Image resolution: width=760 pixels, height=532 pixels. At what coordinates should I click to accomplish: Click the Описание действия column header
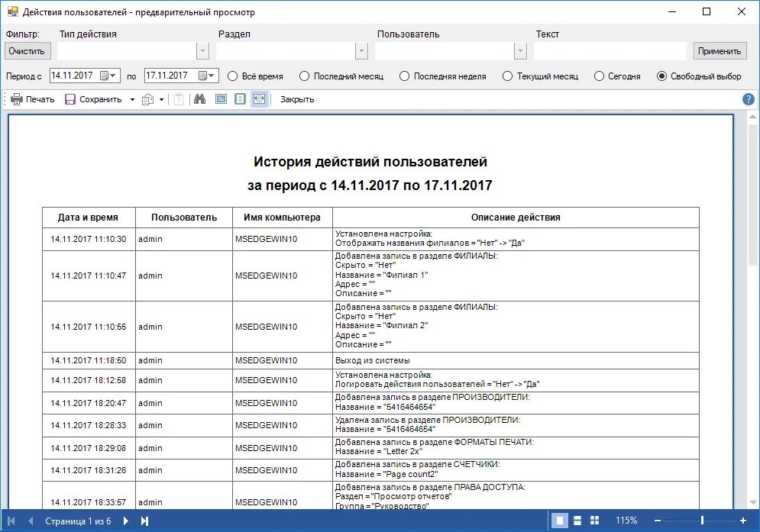pos(516,218)
